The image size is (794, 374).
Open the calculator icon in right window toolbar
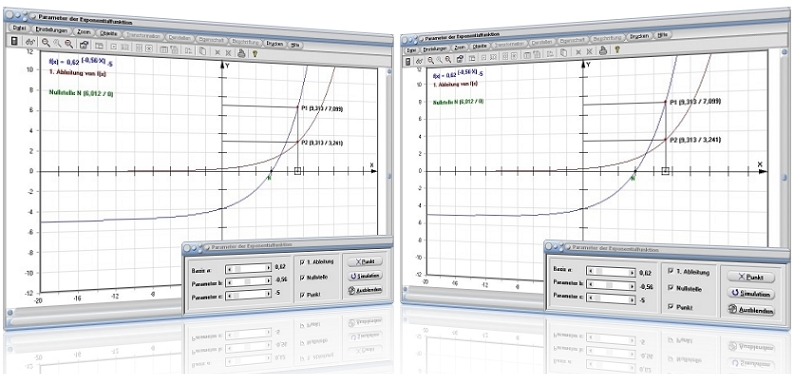[408, 61]
